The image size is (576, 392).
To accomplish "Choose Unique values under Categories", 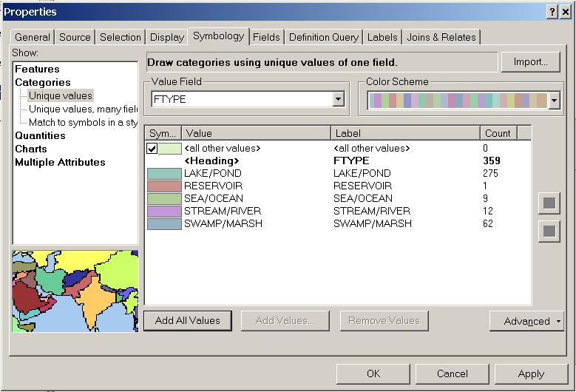I will (61, 96).
